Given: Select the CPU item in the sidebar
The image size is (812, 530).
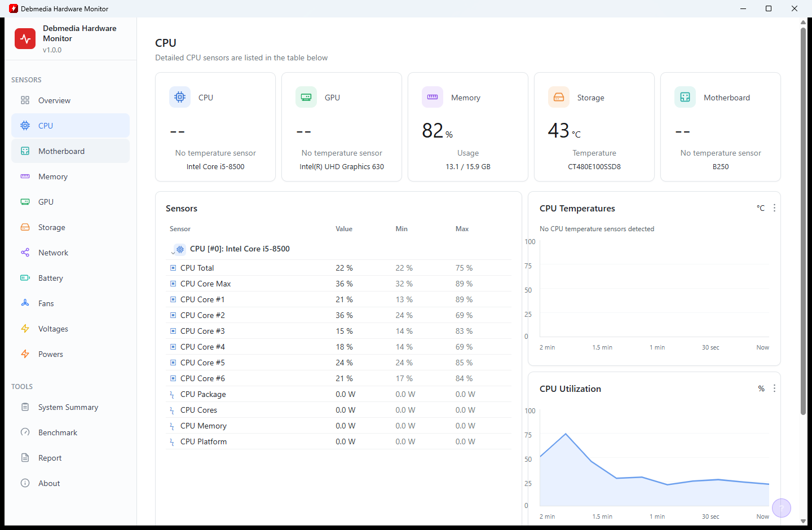Looking at the screenshot, I should click(70, 126).
